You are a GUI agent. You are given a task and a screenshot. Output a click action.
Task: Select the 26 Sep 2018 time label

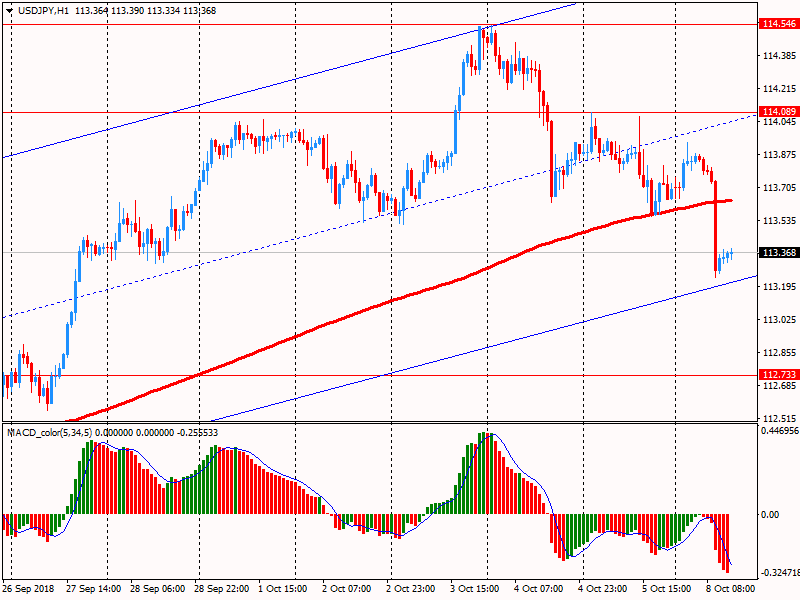(29, 589)
